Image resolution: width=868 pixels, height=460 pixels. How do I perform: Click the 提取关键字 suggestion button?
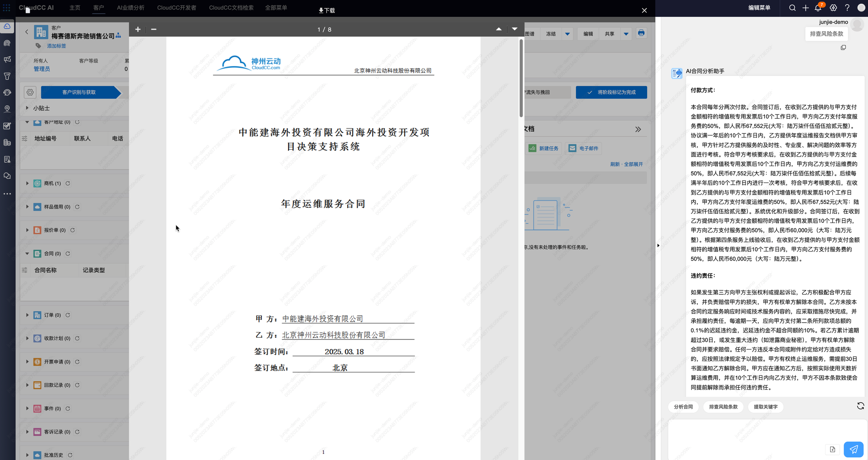[766, 407]
